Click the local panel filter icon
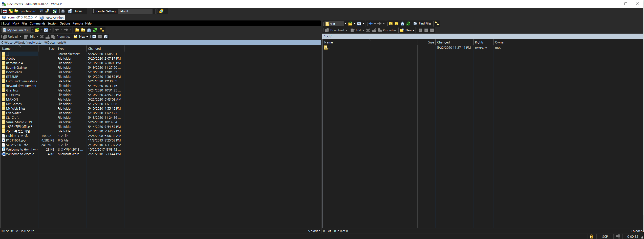Image resolution: width=644 pixels, height=239 pixels. pyautogui.click(x=46, y=30)
